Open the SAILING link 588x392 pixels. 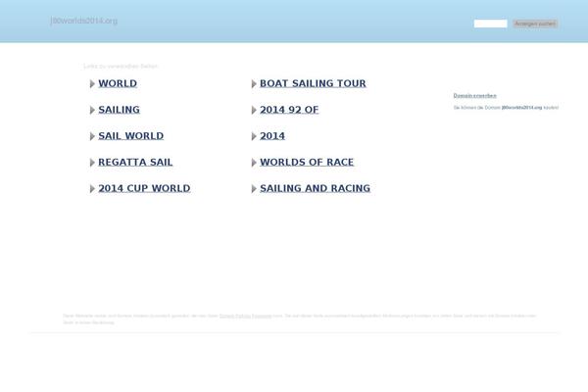[120, 110]
